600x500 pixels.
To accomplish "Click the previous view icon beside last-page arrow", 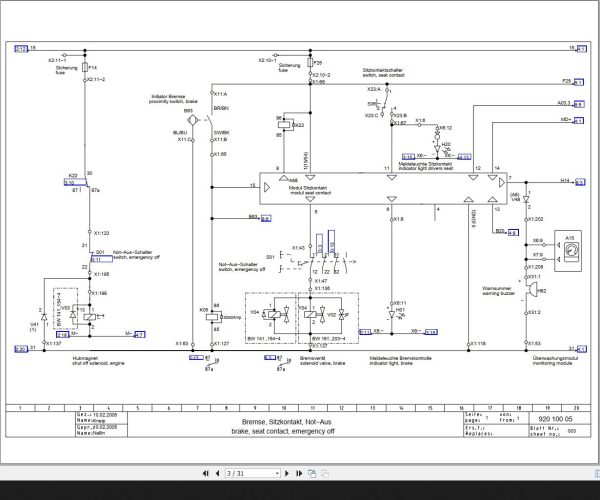I will (x=312, y=474).
